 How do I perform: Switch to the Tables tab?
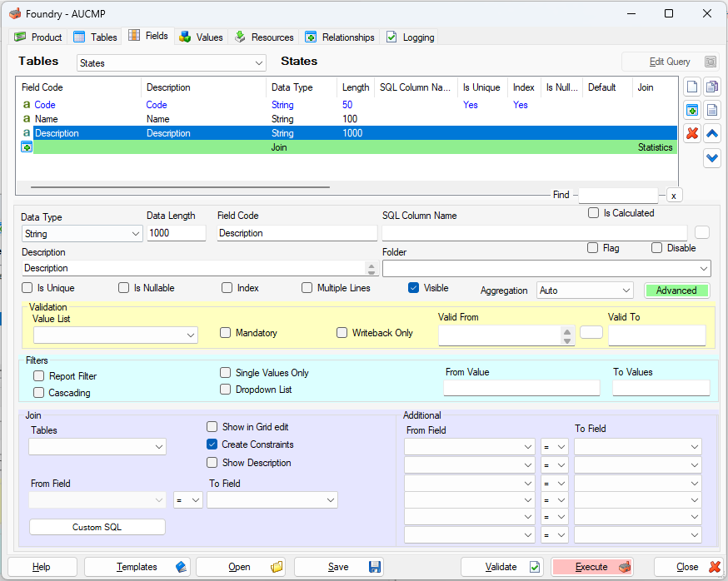click(x=96, y=37)
